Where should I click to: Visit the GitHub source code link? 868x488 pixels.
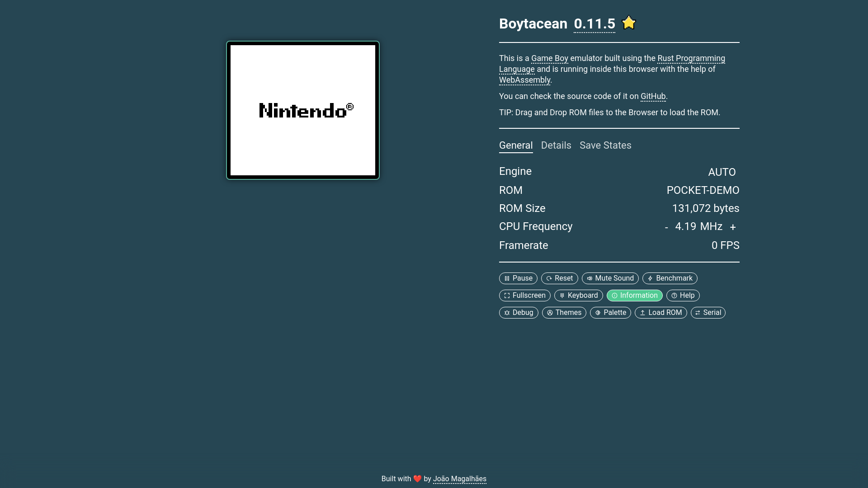tap(653, 96)
